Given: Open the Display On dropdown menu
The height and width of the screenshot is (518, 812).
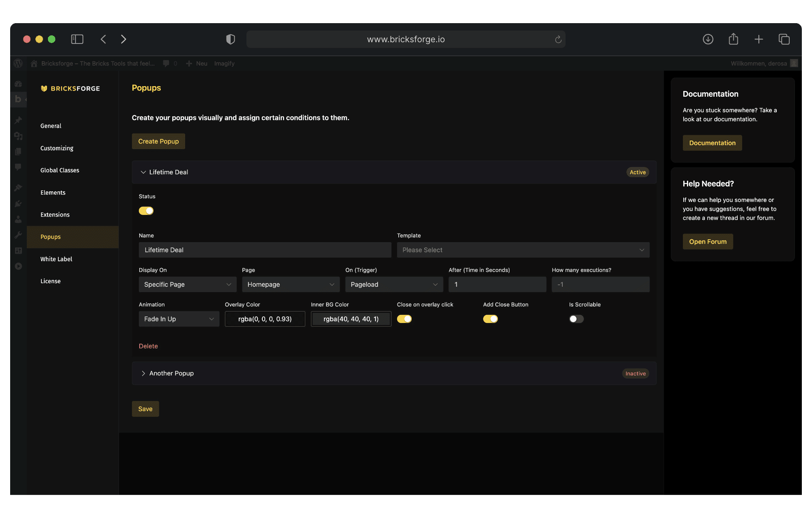Looking at the screenshot, I should click(186, 284).
